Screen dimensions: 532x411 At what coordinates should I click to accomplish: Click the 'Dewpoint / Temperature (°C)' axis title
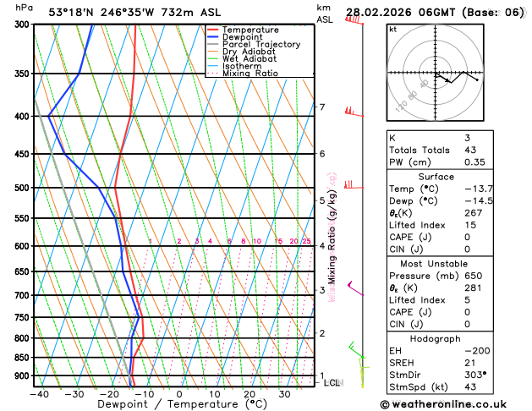pyautogui.click(x=182, y=404)
